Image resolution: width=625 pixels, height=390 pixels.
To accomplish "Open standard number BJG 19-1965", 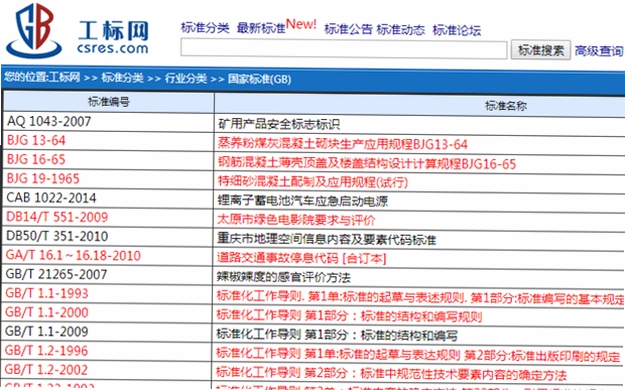I will click(43, 179).
